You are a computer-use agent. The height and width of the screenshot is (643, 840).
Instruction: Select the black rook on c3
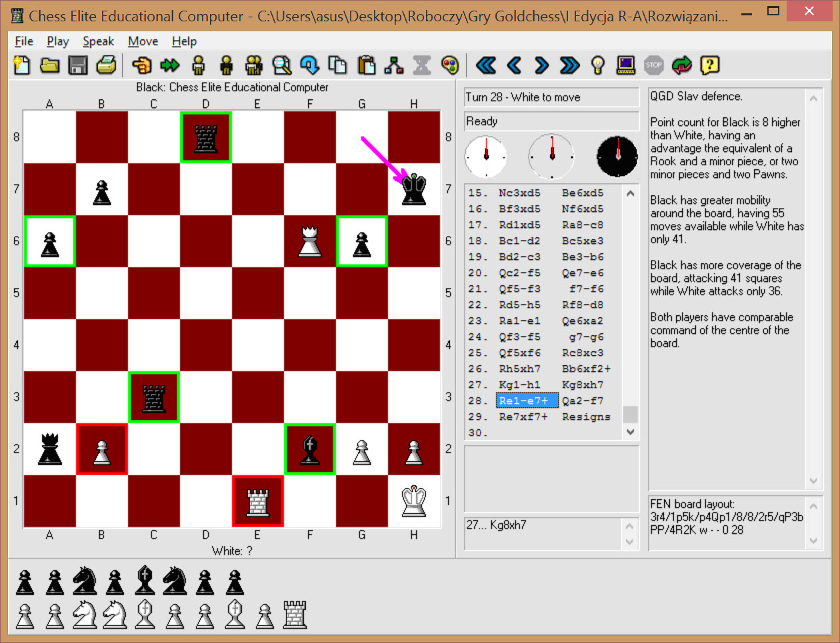tap(154, 397)
